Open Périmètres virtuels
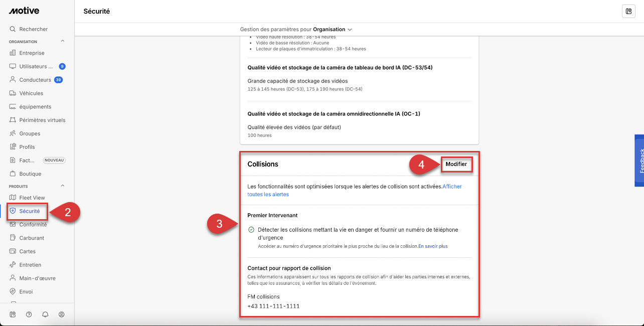Screen dimensions: 644x326 (x=37, y=120)
